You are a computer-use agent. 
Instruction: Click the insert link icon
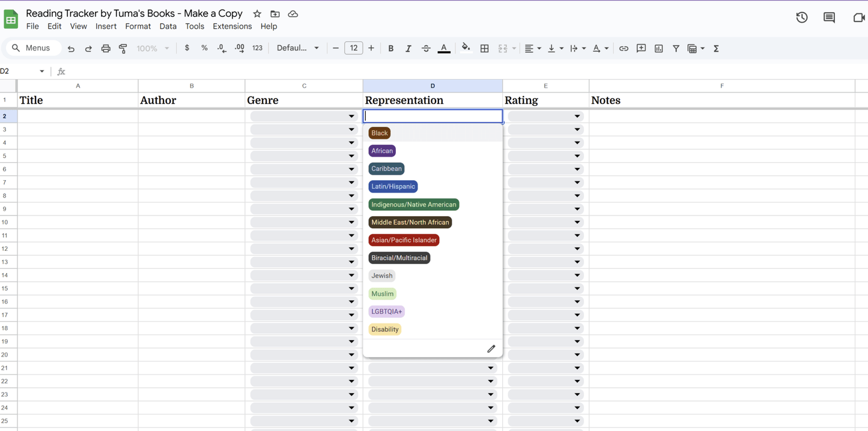[624, 49]
